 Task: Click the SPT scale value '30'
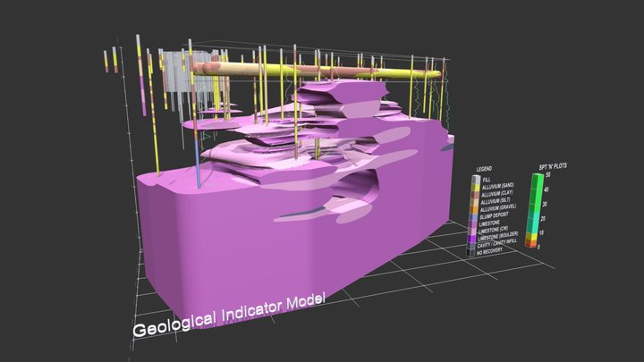(545, 205)
